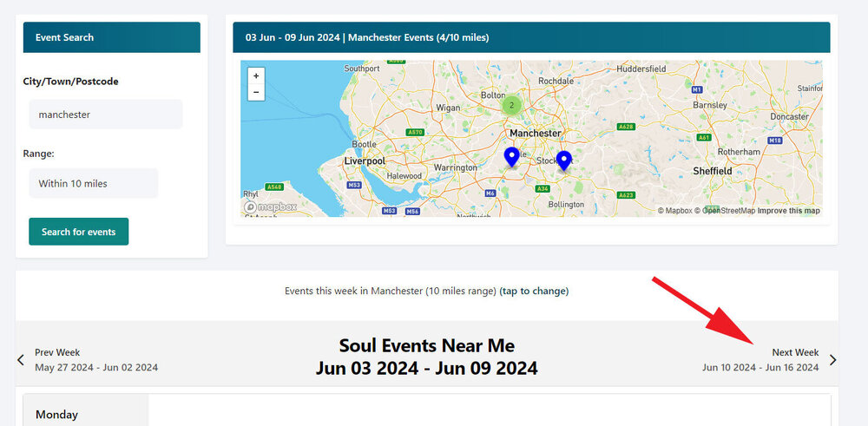Viewport: 868px width, 426px height.
Task: Go to Next Week Jun 10 - Jun 16
Action: click(x=760, y=360)
